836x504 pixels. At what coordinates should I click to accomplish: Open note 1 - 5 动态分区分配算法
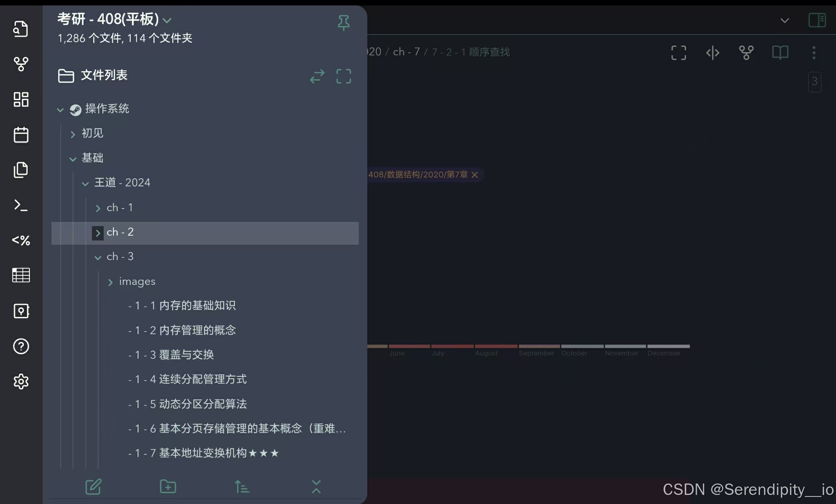(188, 404)
